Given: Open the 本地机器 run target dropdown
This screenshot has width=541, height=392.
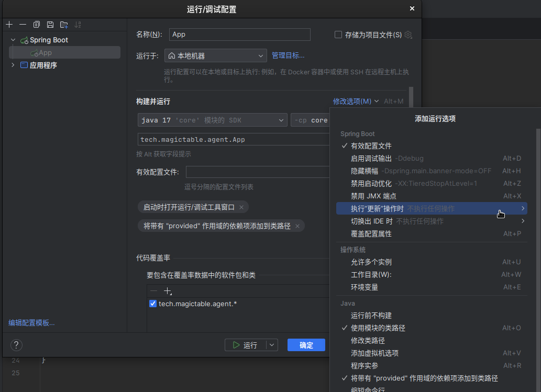Looking at the screenshot, I should 216,56.
